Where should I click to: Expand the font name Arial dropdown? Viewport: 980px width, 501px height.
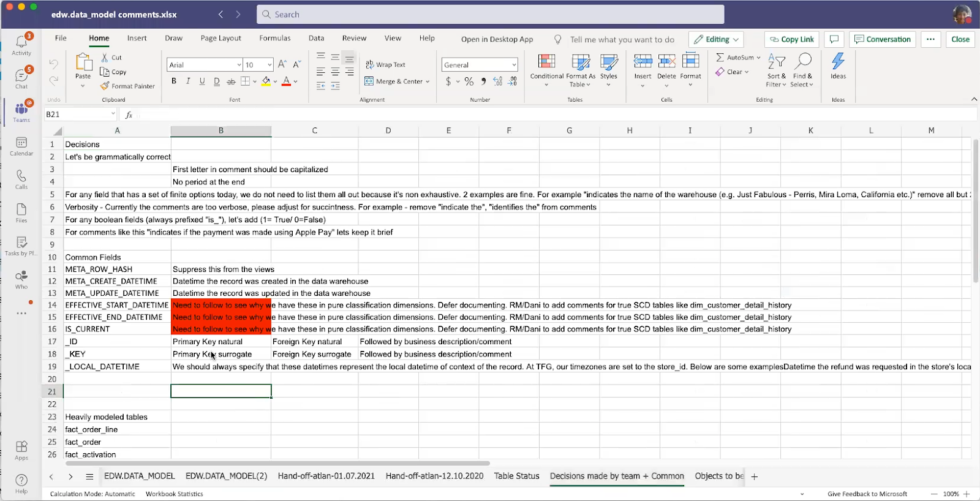click(x=239, y=65)
